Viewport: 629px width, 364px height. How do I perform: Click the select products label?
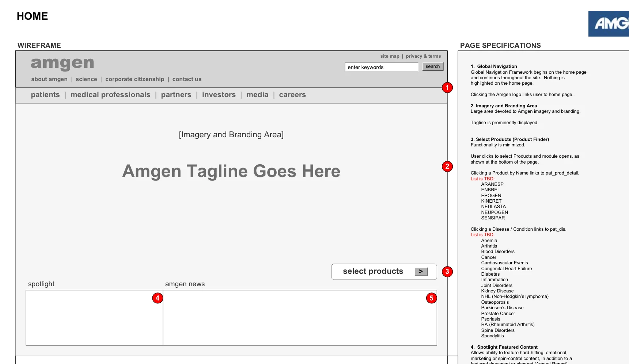(373, 271)
